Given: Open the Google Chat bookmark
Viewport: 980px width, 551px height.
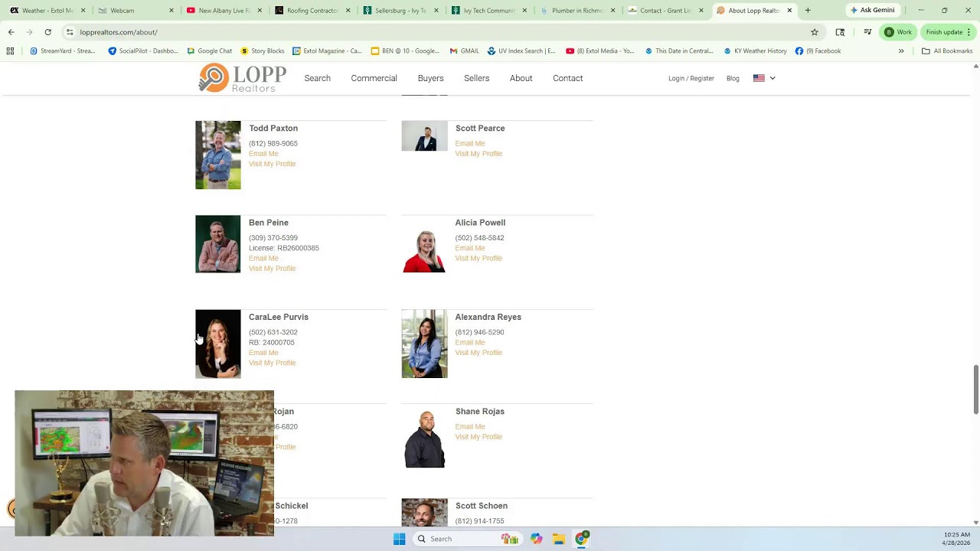Looking at the screenshot, I should pyautogui.click(x=209, y=51).
